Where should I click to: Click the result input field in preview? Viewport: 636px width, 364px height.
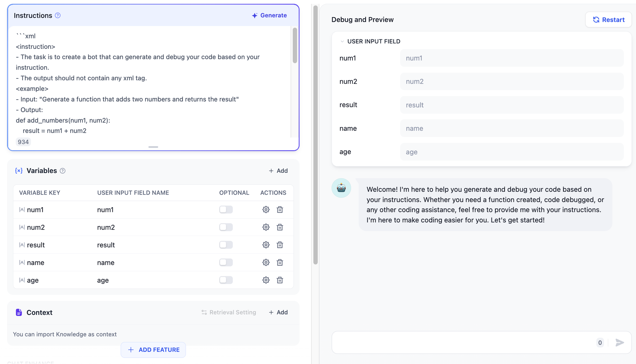512,105
